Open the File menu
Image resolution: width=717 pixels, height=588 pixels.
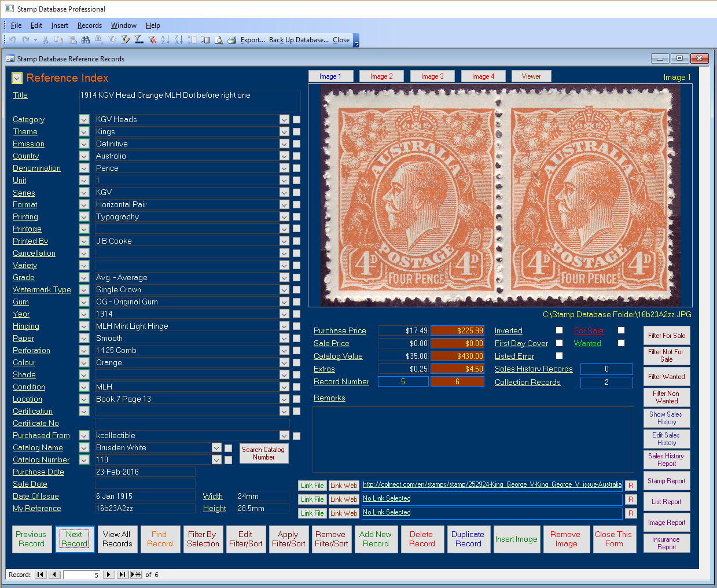(x=16, y=25)
